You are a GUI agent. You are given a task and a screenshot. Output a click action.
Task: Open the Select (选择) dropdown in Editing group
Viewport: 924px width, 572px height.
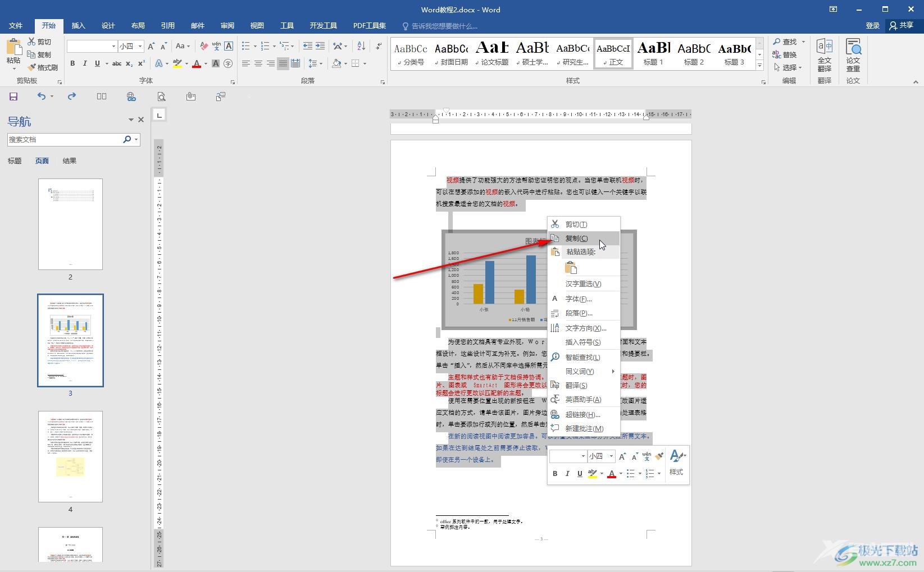point(788,67)
